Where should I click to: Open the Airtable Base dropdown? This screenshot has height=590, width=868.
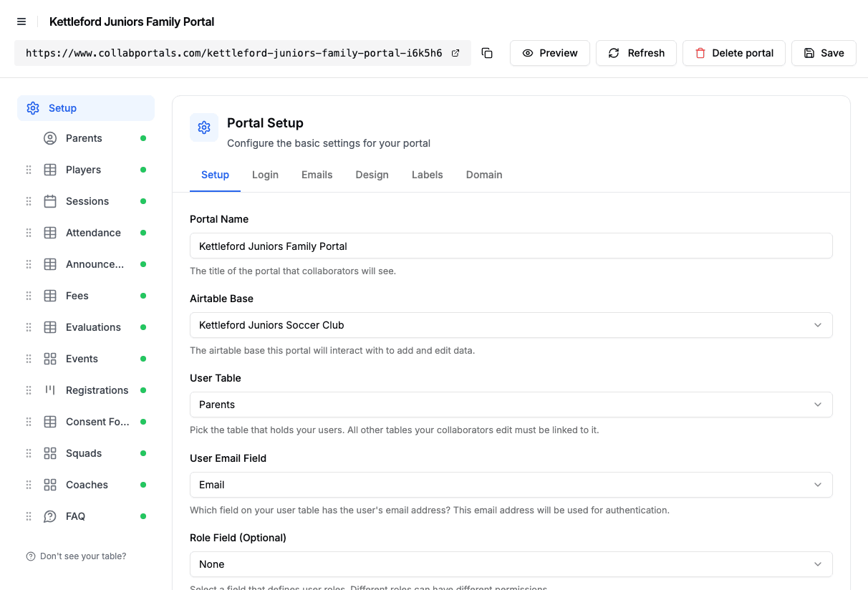click(x=511, y=325)
